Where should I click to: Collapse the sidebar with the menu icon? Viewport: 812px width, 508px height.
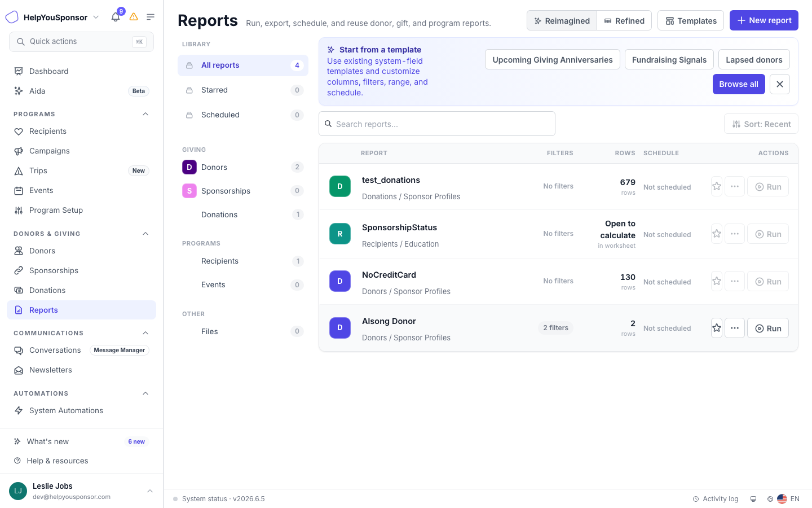[x=151, y=17]
